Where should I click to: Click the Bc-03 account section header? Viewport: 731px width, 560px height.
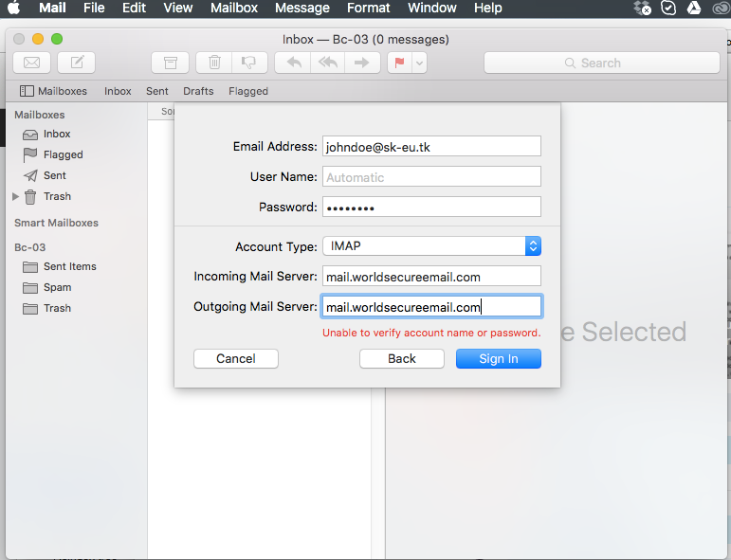[29, 247]
